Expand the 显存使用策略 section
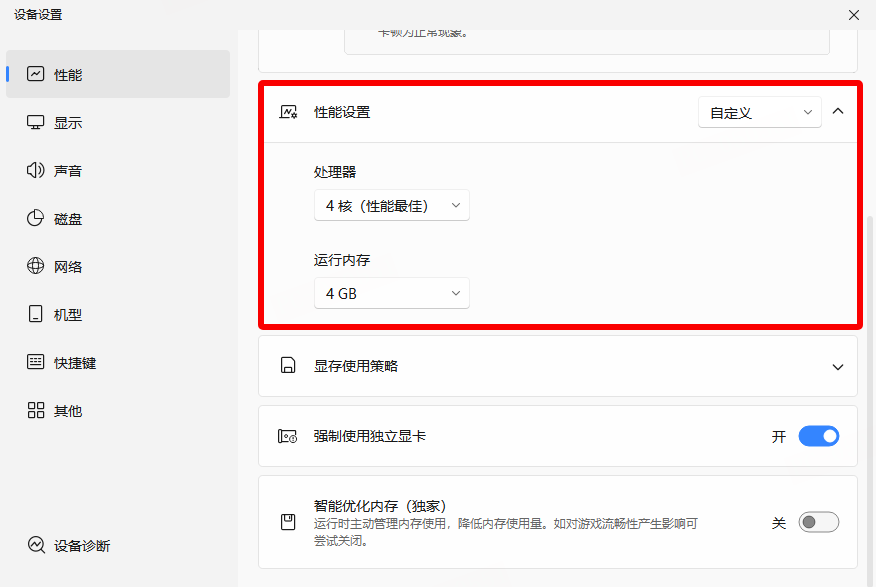Viewport: 876px width, 587px height. click(x=838, y=367)
